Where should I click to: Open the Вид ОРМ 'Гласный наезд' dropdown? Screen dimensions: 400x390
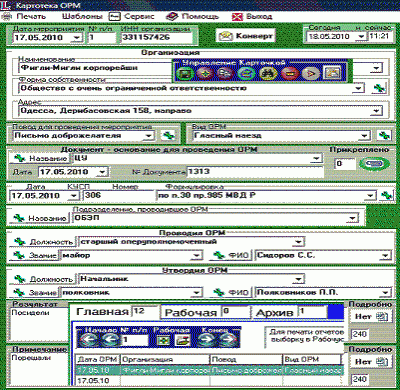pyautogui.click(x=365, y=136)
